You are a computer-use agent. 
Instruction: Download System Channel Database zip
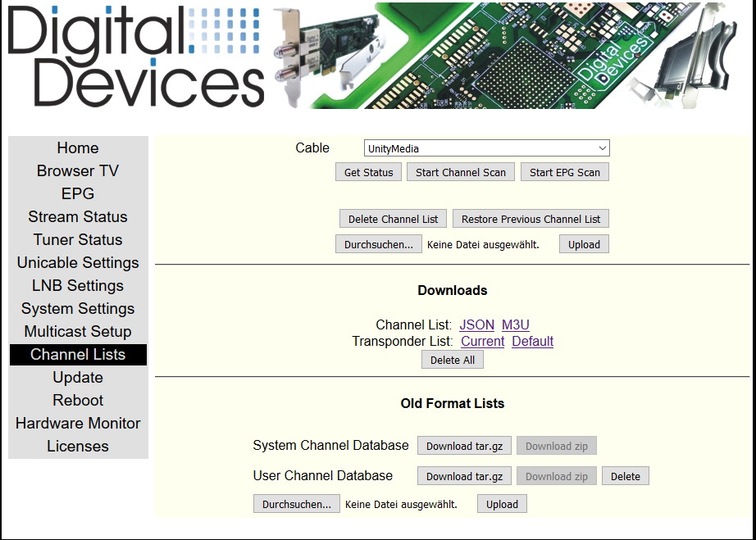pyautogui.click(x=557, y=446)
